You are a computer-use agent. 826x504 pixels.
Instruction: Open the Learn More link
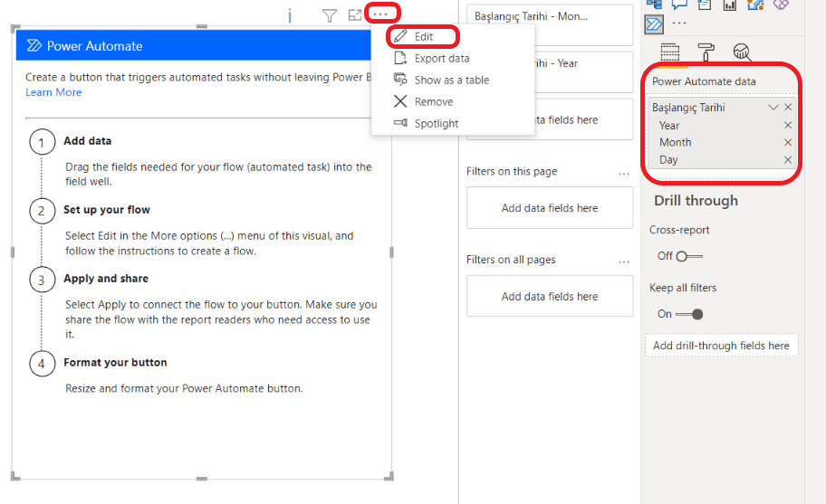click(53, 92)
